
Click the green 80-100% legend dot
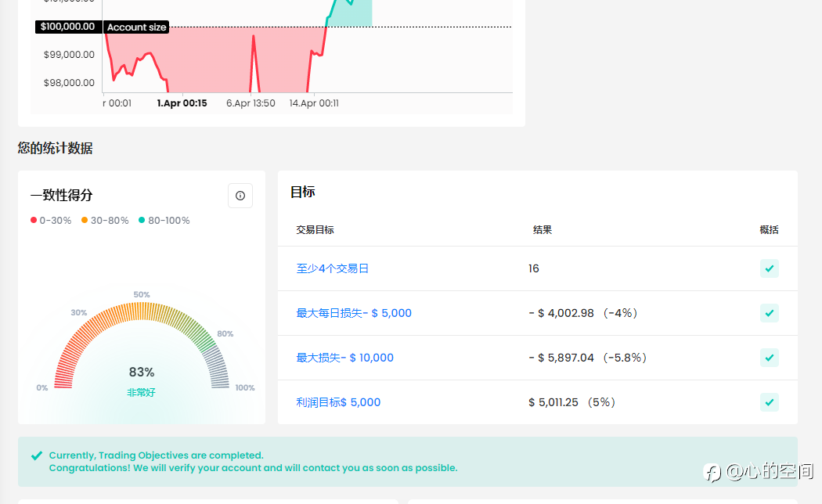[142, 220]
